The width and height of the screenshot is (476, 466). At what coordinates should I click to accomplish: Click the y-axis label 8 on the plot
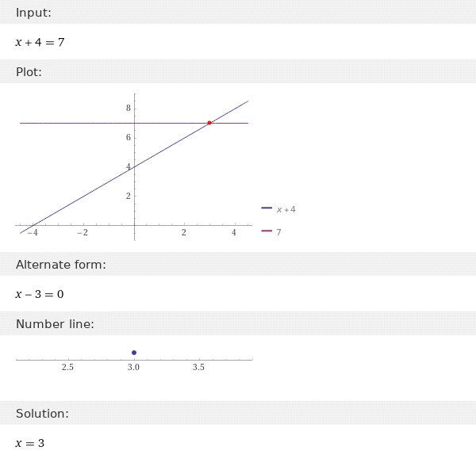tap(129, 109)
